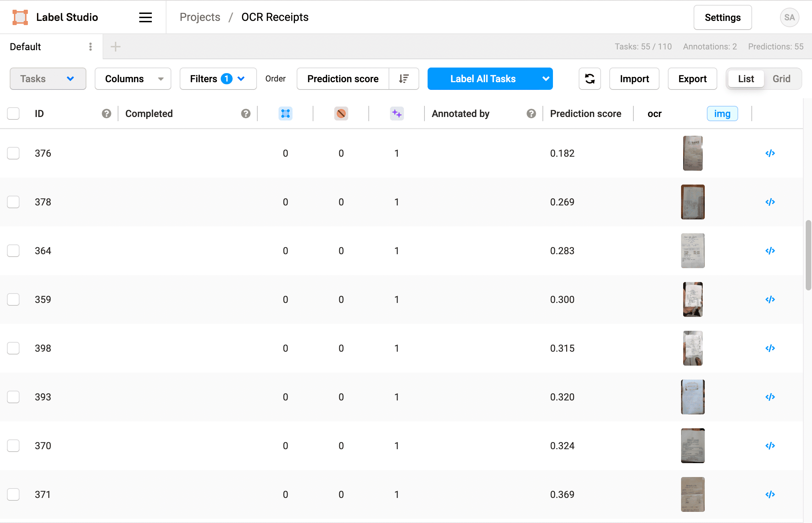Open the Projects breadcrumb link
This screenshot has width=812, height=523.
pos(200,17)
